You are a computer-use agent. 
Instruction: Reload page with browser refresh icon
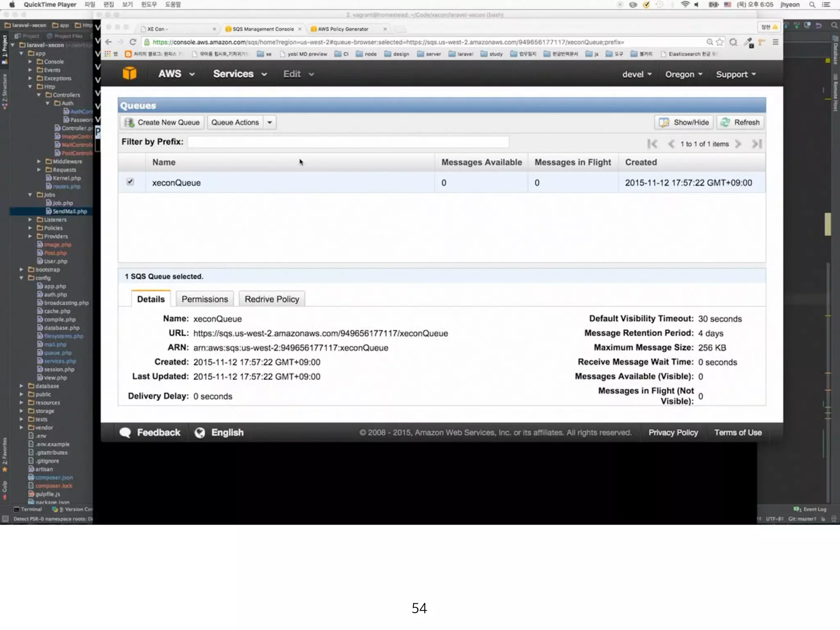coord(133,42)
